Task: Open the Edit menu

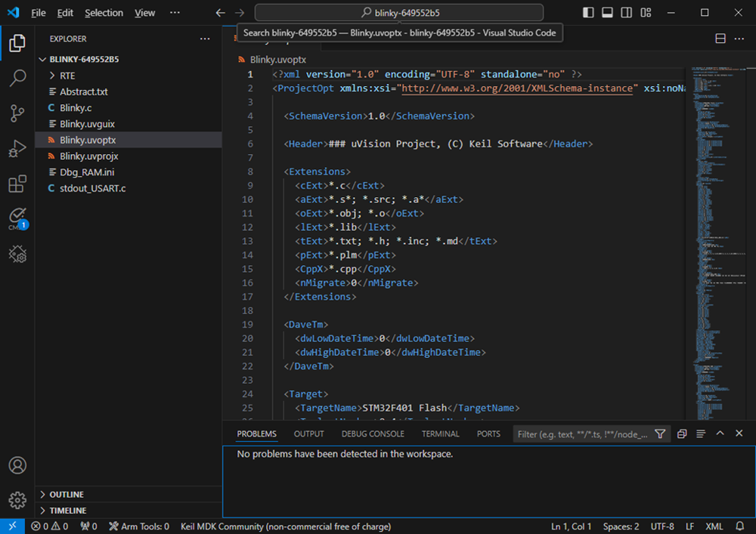Action: click(65, 13)
